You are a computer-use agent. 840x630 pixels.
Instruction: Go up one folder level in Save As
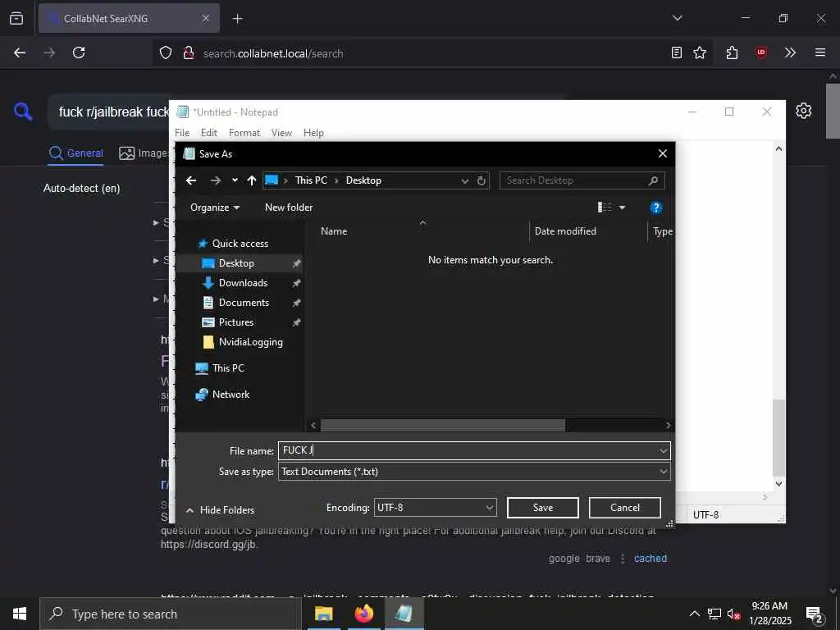(252, 180)
